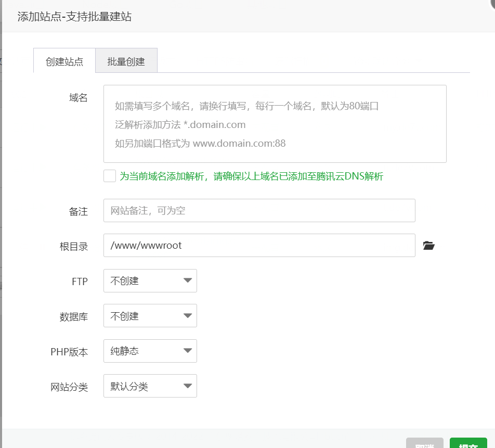Click into the 备注 remark input field
The height and width of the screenshot is (448, 495).
[x=259, y=211]
